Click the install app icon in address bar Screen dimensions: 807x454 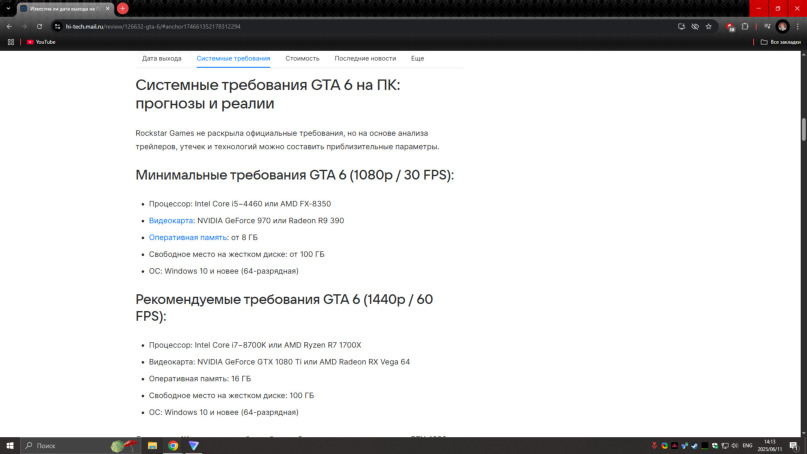[681, 26]
